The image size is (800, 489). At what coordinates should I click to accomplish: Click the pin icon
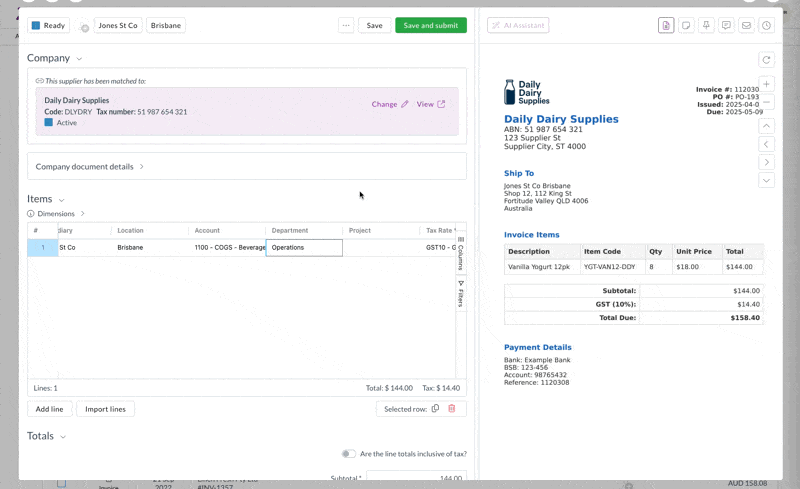click(x=706, y=25)
